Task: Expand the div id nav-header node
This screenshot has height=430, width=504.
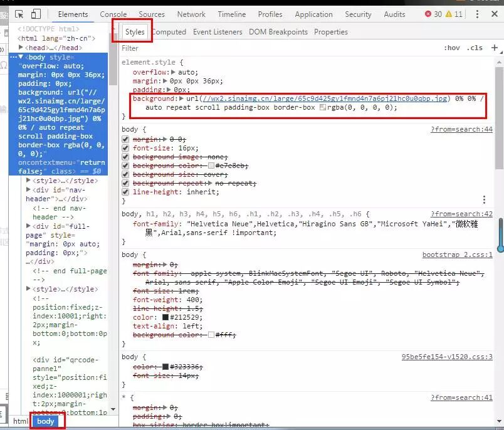Action: [x=29, y=190]
